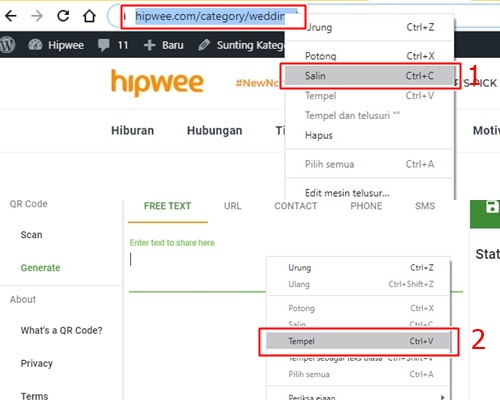Switch to the FREE TEXT tab
This screenshot has width=500, height=400.
tap(167, 206)
